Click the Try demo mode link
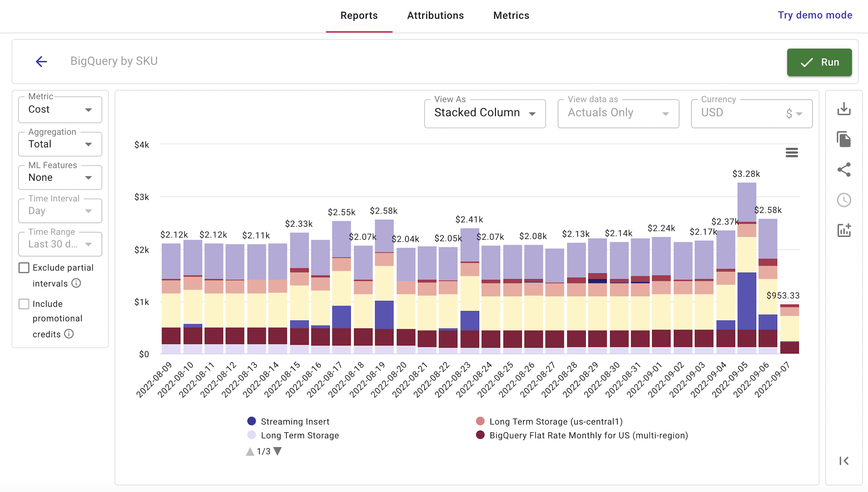 tap(815, 15)
